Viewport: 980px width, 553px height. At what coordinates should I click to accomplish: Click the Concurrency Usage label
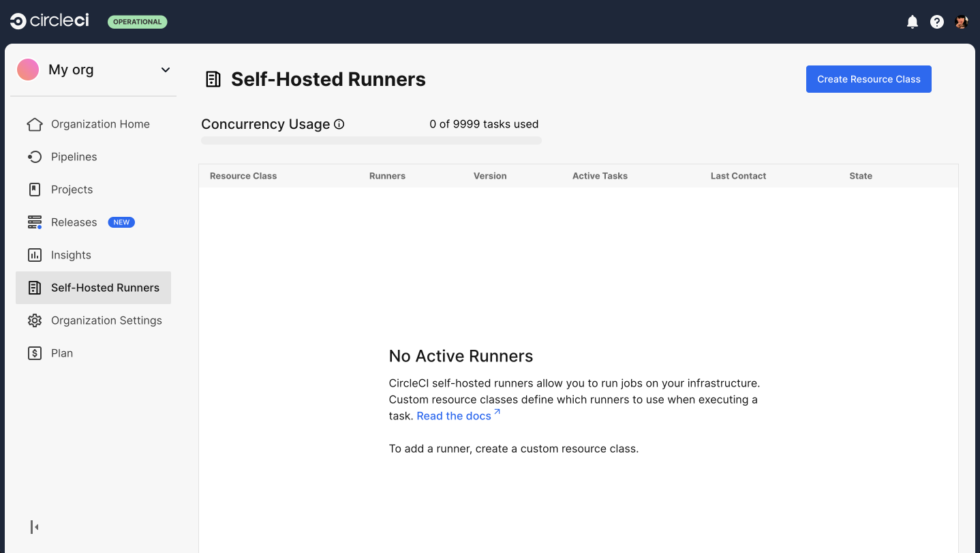point(266,124)
